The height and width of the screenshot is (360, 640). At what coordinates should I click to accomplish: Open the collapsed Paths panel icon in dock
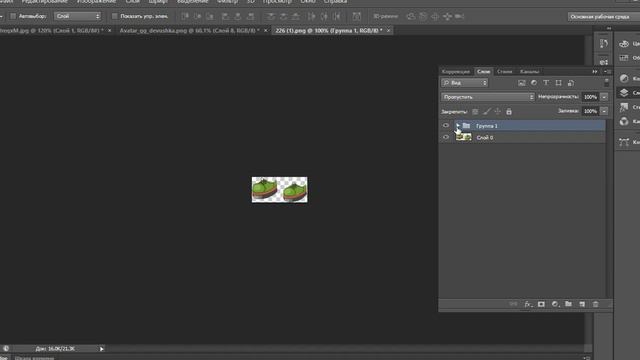click(x=624, y=142)
